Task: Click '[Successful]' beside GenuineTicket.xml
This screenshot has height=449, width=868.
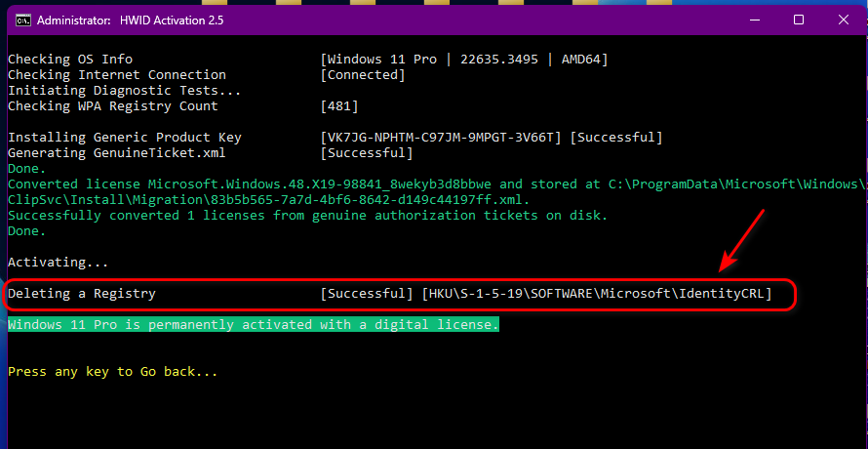Action: point(367,152)
